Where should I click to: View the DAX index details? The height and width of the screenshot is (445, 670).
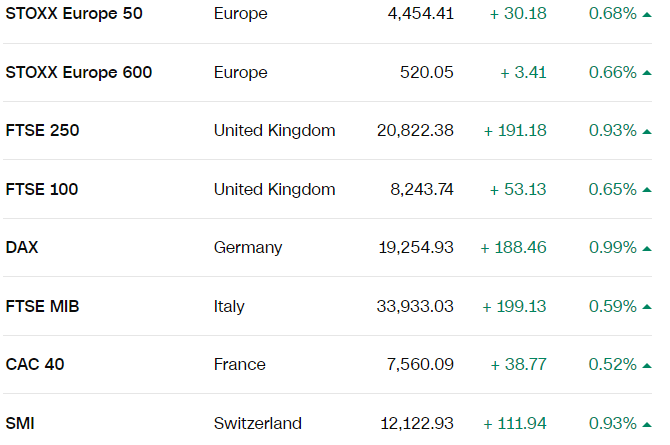[23, 247]
